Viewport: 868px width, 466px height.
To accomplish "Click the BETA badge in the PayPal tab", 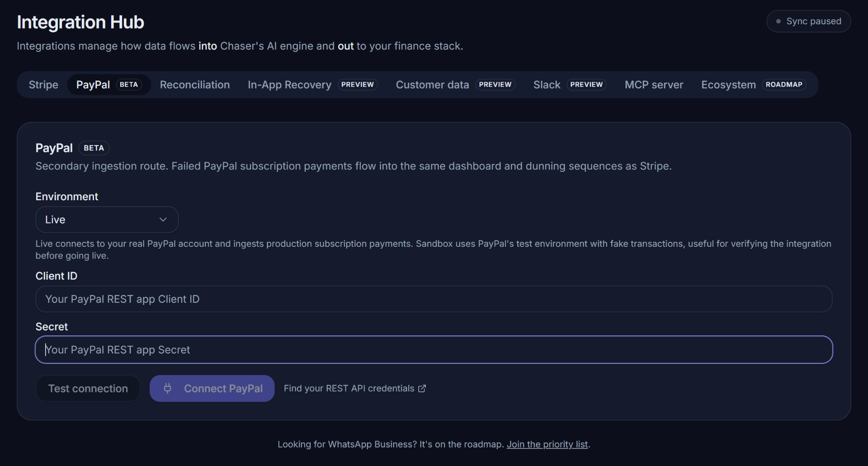I will [x=129, y=85].
